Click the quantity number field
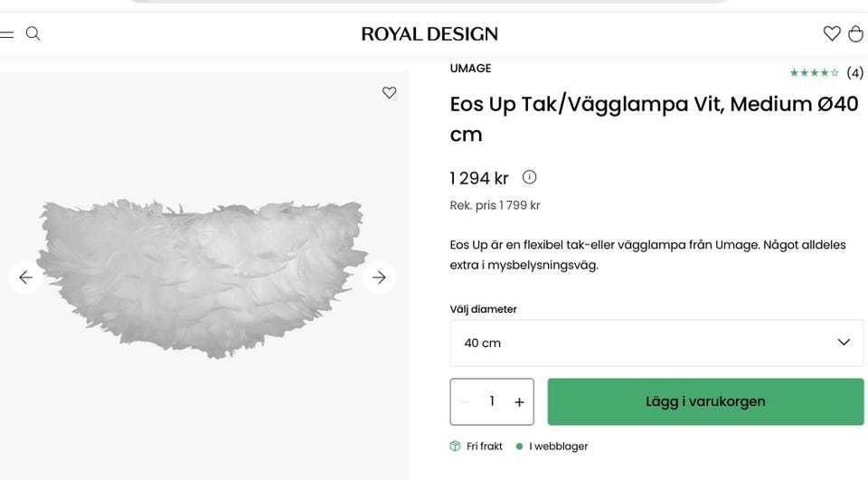This screenshot has height=480, width=868. [x=492, y=401]
